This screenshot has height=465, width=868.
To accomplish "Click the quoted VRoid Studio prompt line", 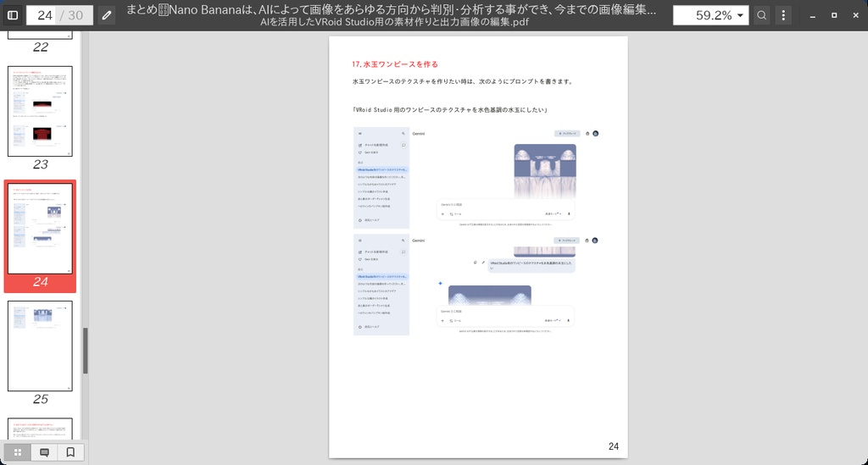I will click(449, 110).
